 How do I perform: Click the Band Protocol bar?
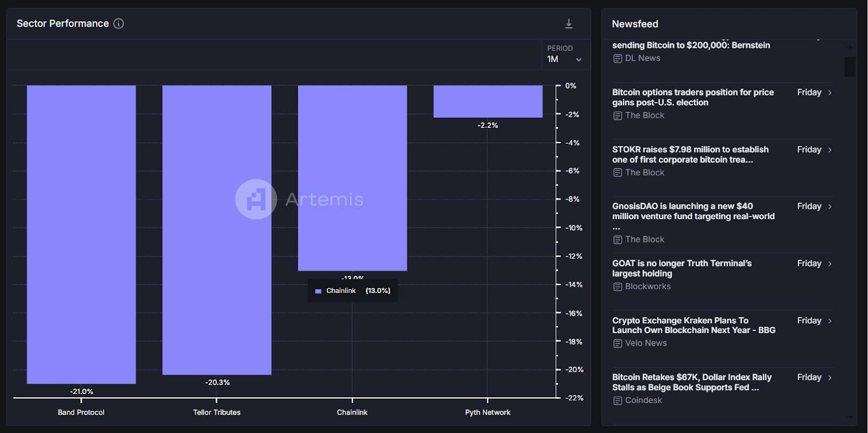[81, 234]
